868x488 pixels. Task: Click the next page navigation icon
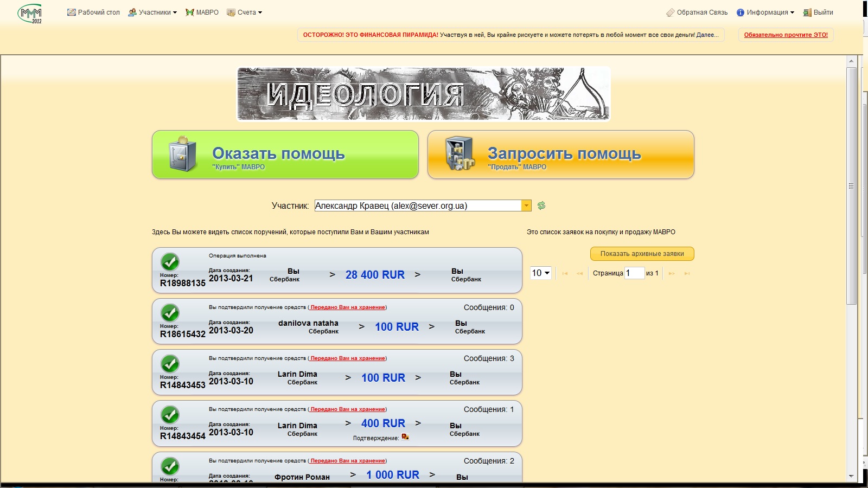tap(672, 273)
